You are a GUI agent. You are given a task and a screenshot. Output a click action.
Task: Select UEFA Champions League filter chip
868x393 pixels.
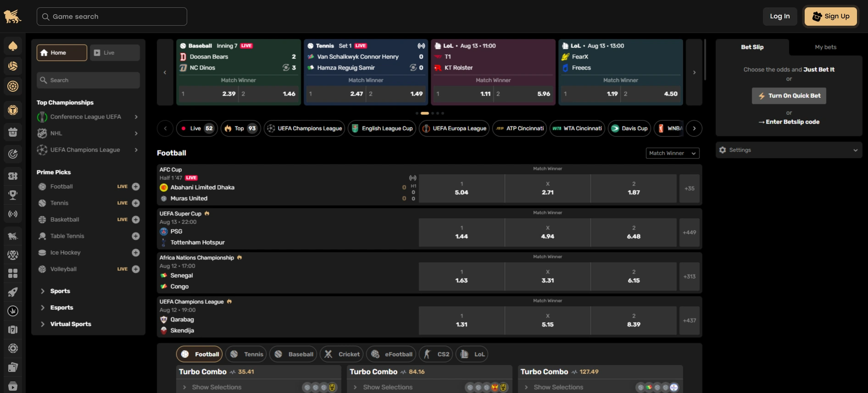pos(305,128)
